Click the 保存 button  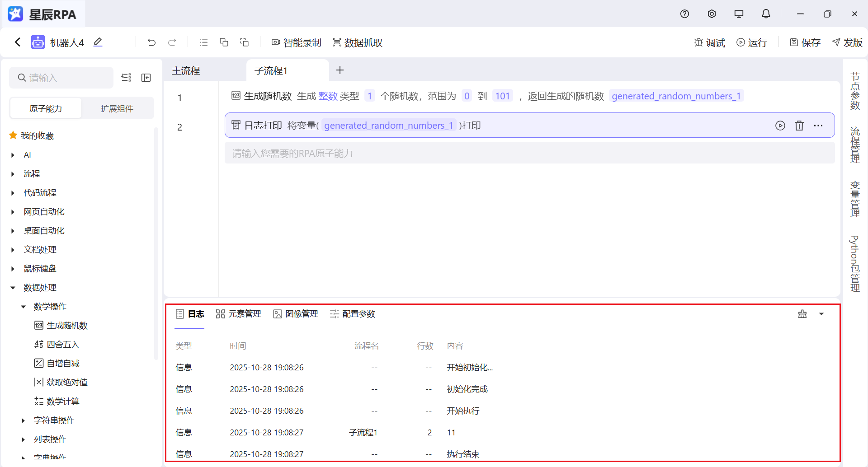pos(805,42)
